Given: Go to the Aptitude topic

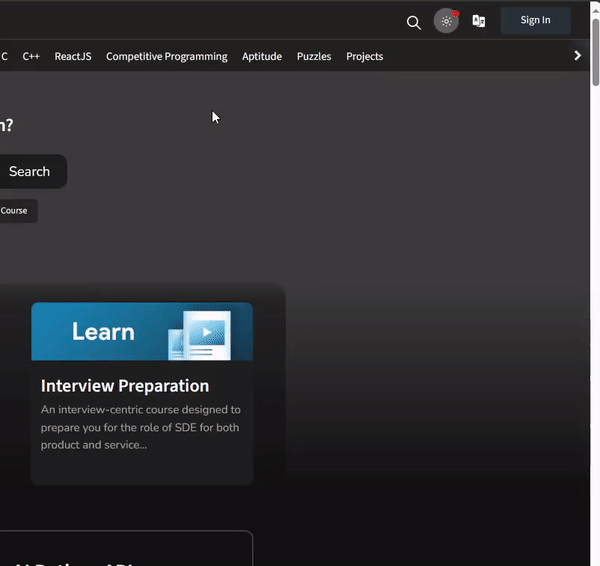Looking at the screenshot, I should click(262, 57).
